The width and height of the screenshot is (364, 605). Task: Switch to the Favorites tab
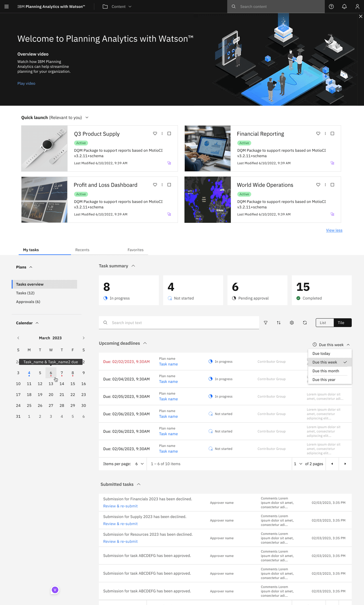[135, 250]
